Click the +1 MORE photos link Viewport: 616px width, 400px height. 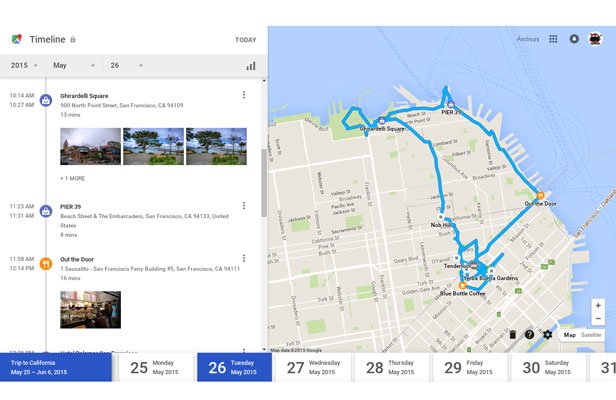(73, 178)
